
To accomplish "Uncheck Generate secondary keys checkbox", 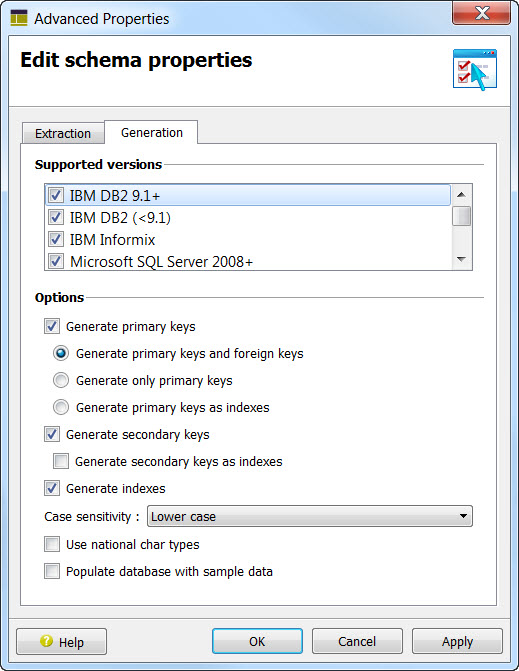I will coord(52,434).
